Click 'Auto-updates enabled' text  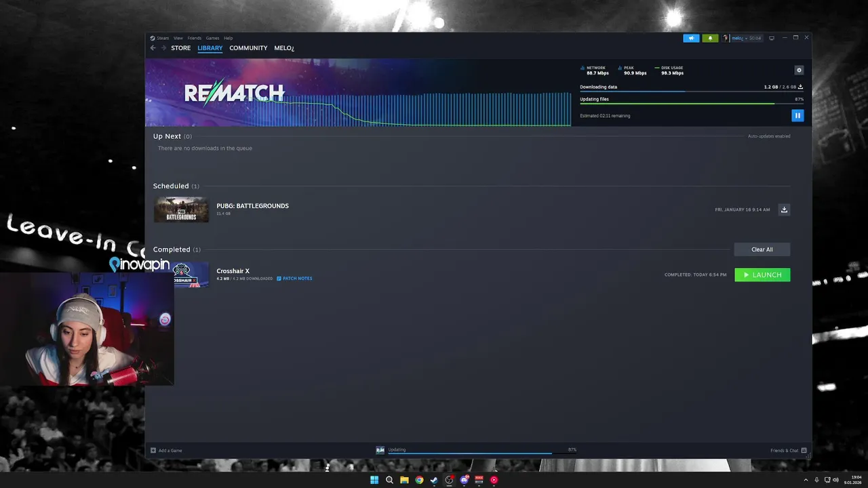coord(769,136)
